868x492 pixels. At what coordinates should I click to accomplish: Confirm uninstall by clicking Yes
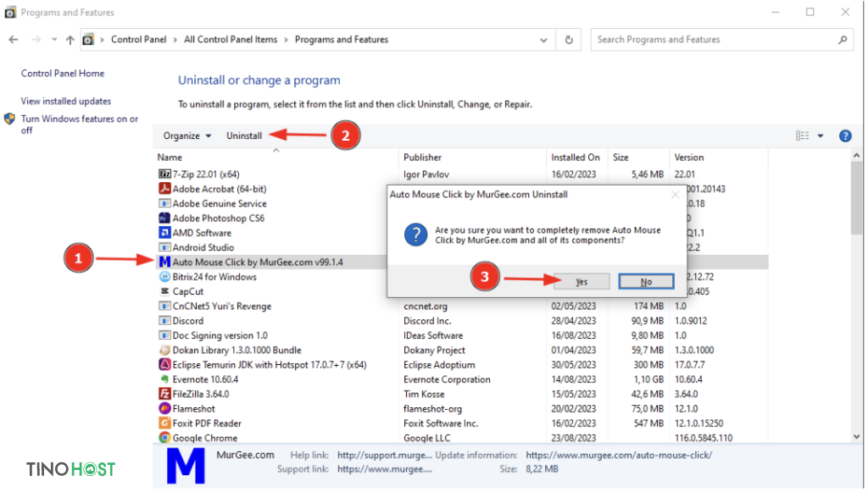tap(581, 281)
